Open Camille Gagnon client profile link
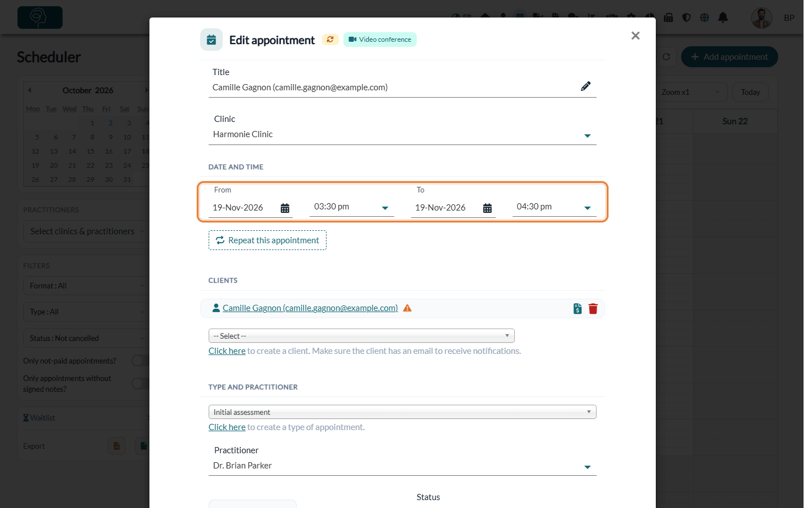The image size is (812, 508). [x=310, y=308]
